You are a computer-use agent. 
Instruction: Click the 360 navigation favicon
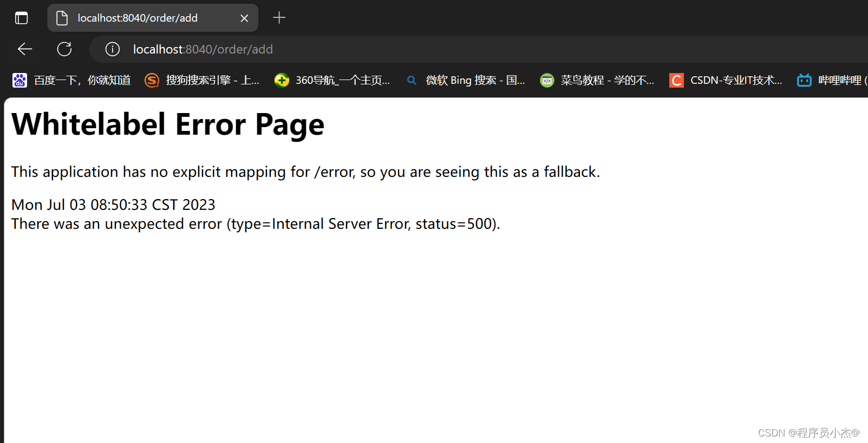[x=282, y=81]
